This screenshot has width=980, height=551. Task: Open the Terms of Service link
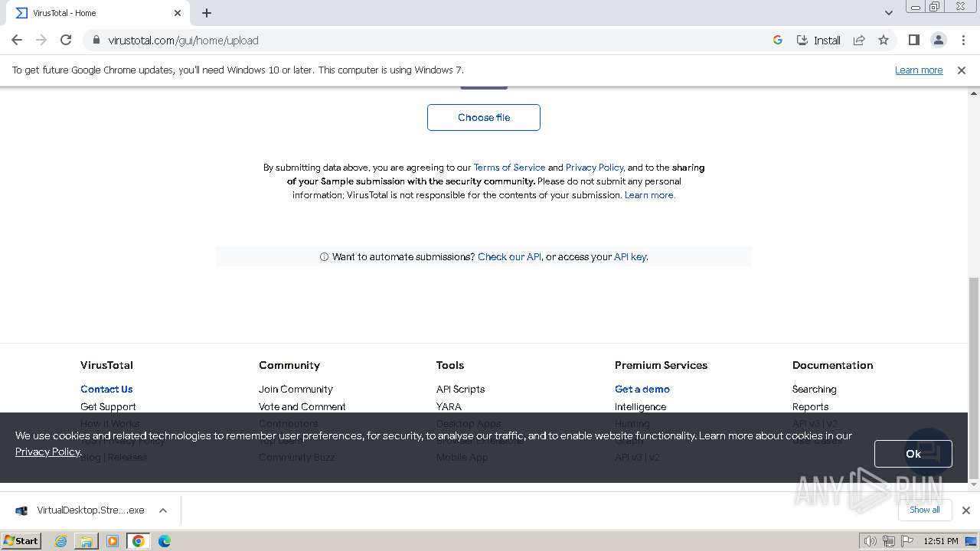click(x=509, y=167)
